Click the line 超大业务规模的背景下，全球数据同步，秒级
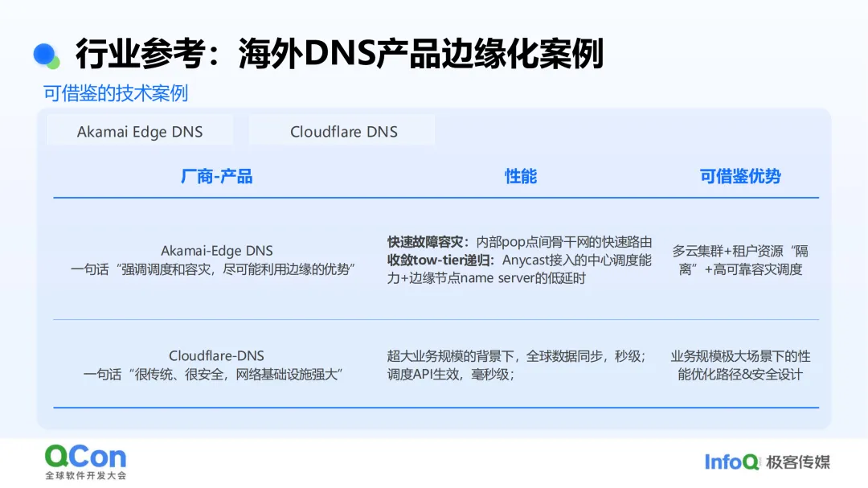The image size is (868, 488). (516, 356)
